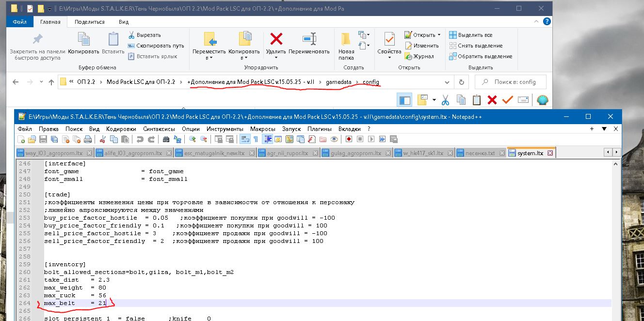
Task: Click the Print icon in Notepad++ toolbar
Action: (88, 139)
